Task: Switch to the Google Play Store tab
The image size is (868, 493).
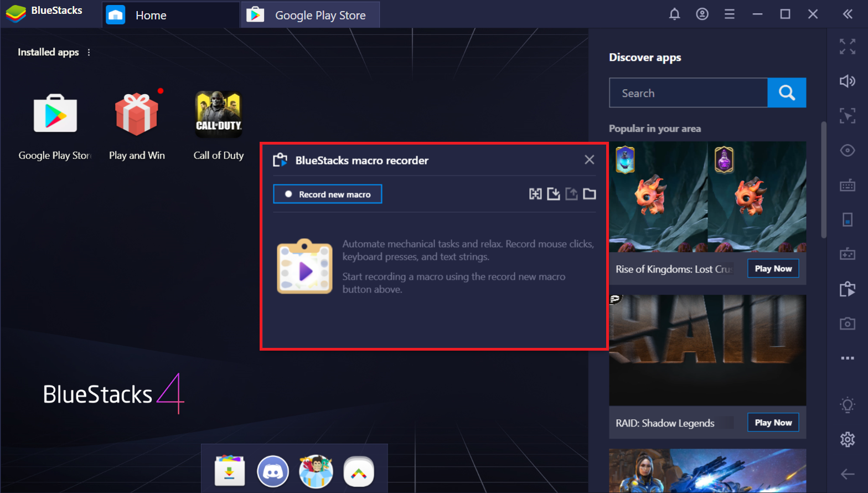Action: pyautogui.click(x=311, y=15)
